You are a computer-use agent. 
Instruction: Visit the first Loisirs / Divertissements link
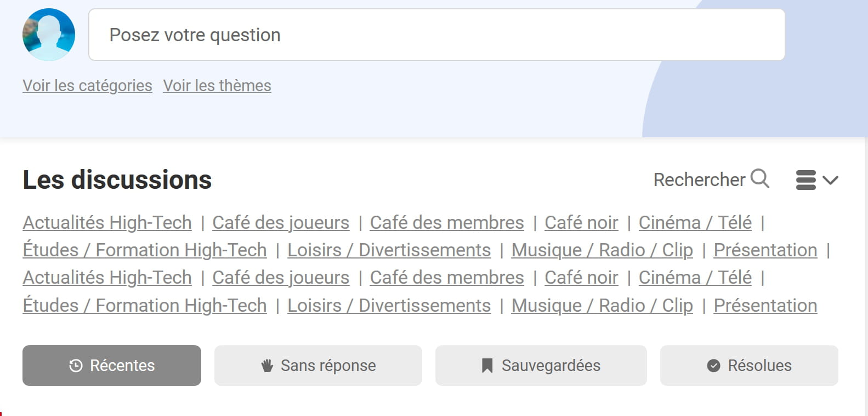click(x=389, y=250)
